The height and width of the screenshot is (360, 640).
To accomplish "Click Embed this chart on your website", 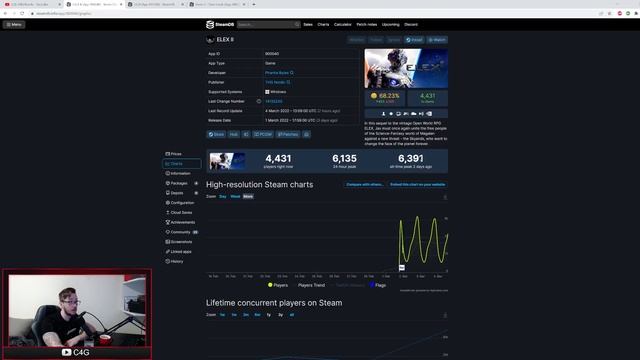I will (x=417, y=184).
